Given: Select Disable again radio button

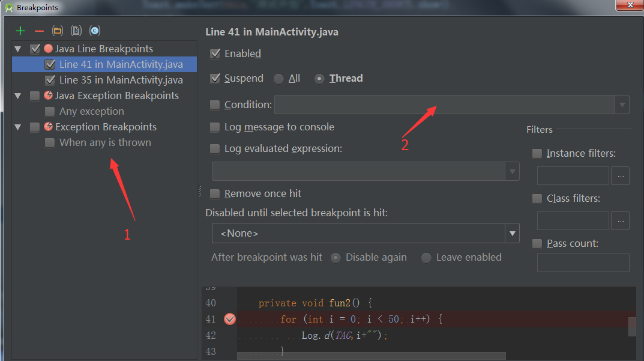Looking at the screenshot, I should pyautogui.click(x=336, y=258).
